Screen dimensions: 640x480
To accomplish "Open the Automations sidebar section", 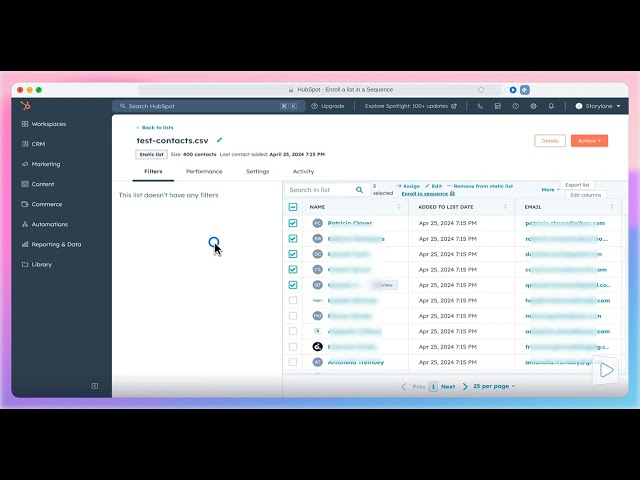I will (x=45, y=224).
